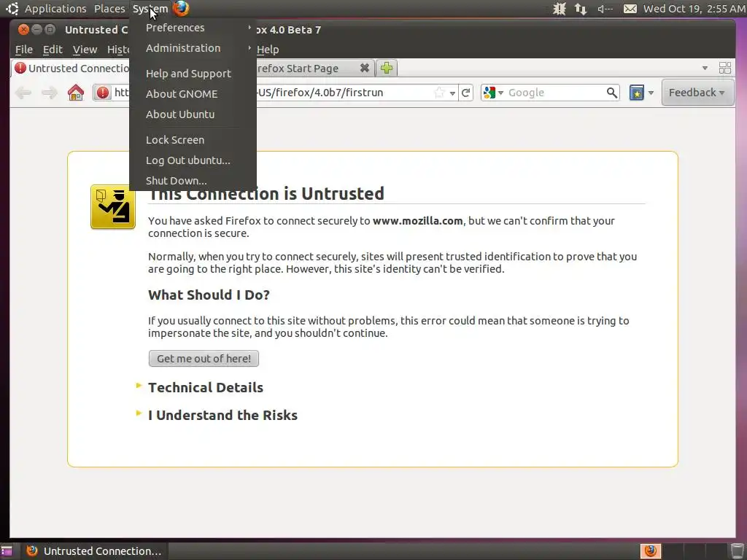Minimize the Firefox window

(36, 29)
